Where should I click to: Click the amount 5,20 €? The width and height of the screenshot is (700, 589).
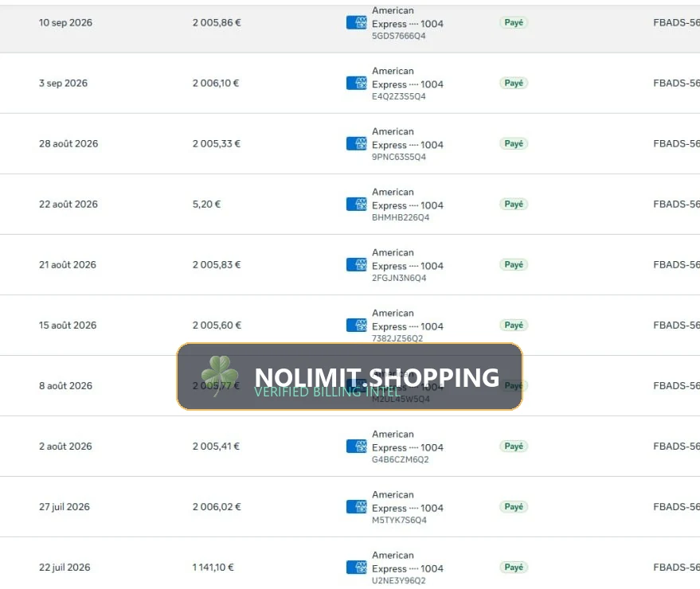(x=207, y=205)
